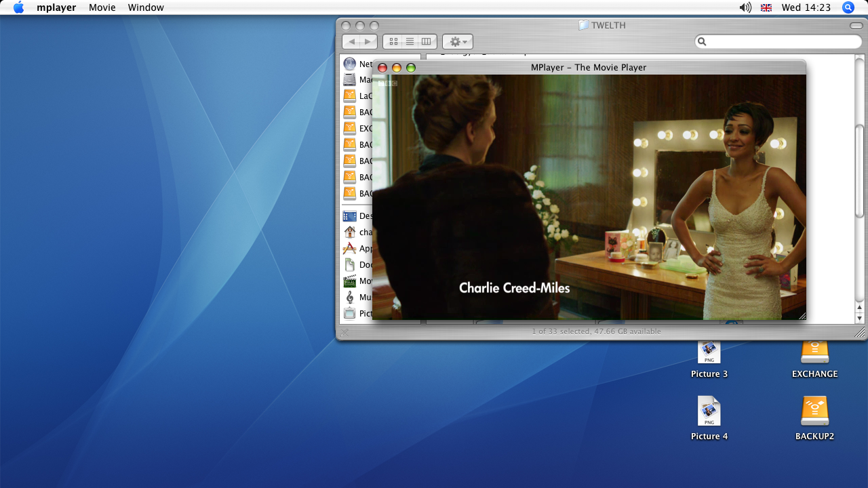
Task: Open Spotlight search in the menu bar
Action: coord(848,7)
